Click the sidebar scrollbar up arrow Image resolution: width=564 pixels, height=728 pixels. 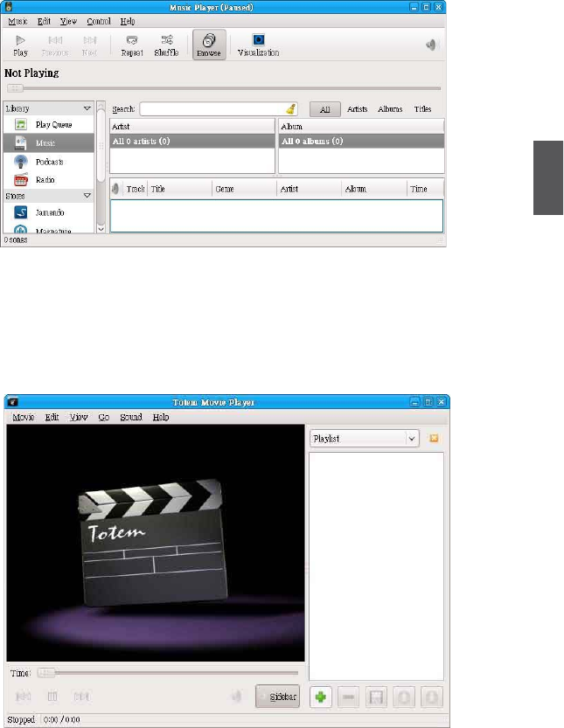tap(101, 107)
